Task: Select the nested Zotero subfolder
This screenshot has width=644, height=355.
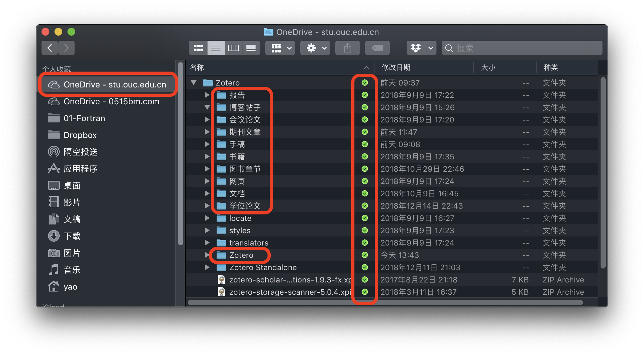Action: click(392, 255)
